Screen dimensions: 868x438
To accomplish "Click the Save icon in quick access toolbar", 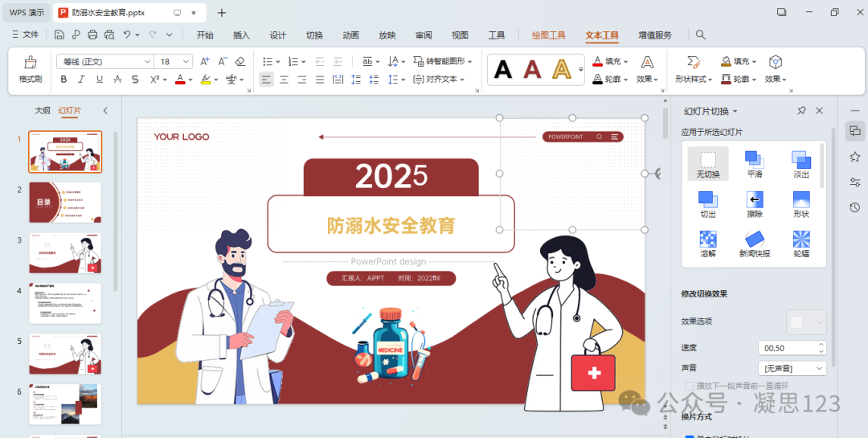I will pos(59,35).
